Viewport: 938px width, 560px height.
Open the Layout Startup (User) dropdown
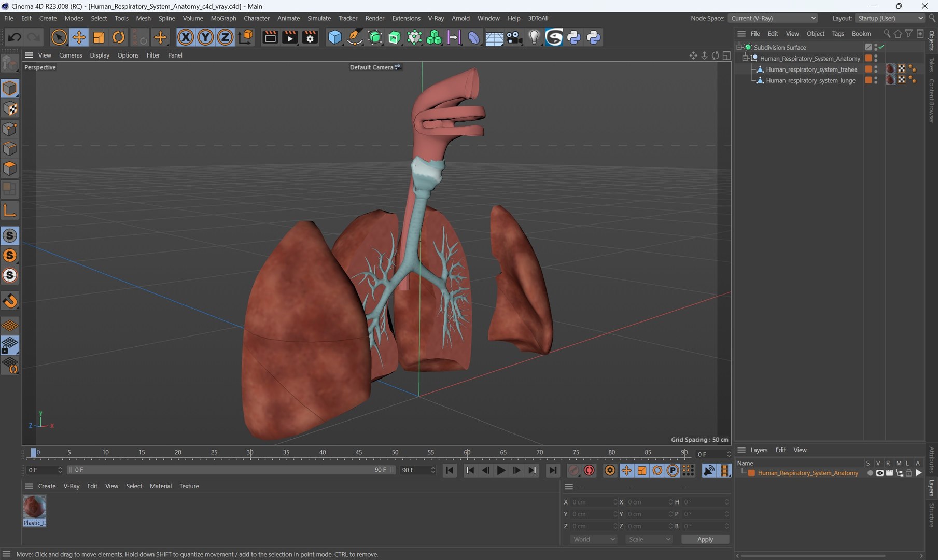coord(890,18)
